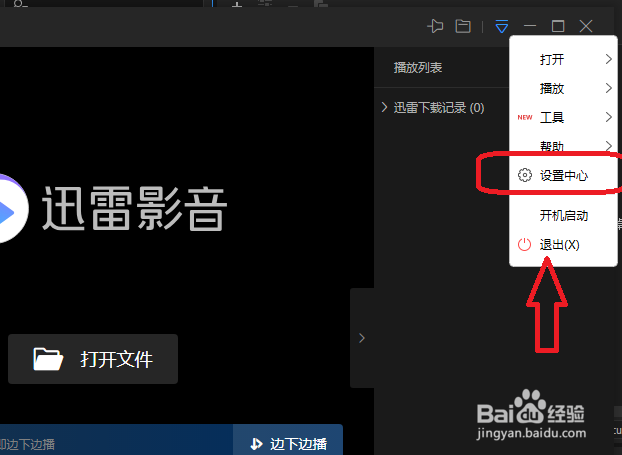Click the arrow next to 工具 menu item
Screen dimensions: 622x455
tap(609, 117)
